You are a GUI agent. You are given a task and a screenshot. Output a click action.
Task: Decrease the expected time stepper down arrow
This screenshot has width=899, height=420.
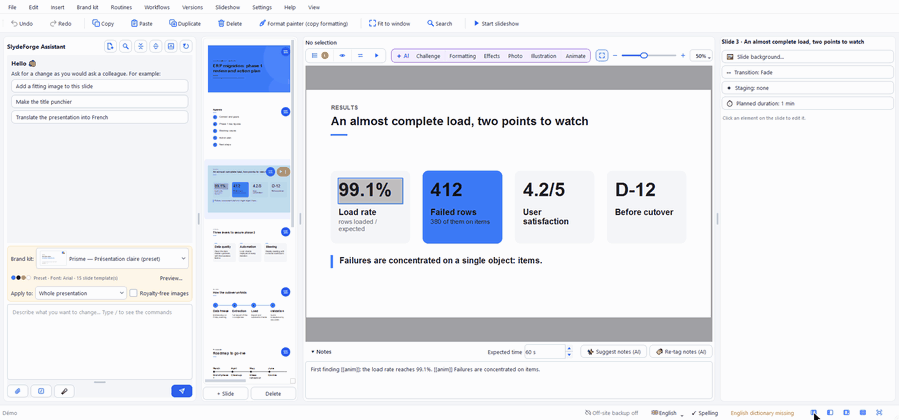pyautogui.click(x=569, y=355)
